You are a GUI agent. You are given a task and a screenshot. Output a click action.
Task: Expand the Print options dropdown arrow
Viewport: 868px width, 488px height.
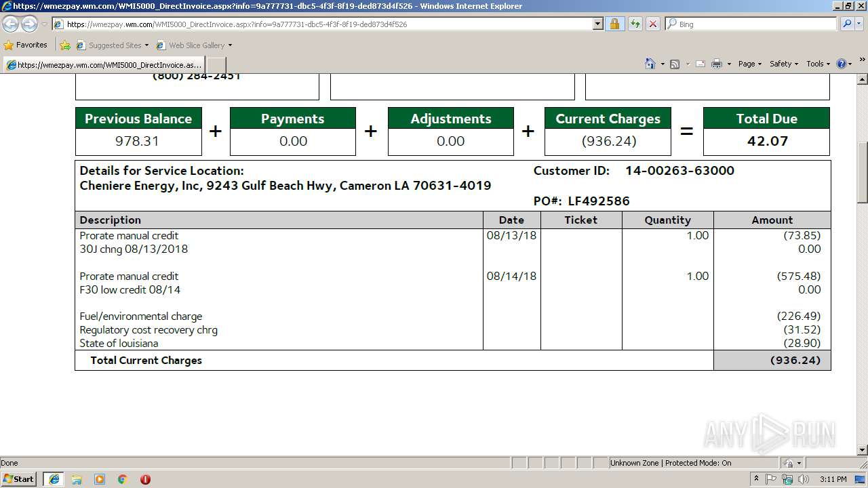729,64
